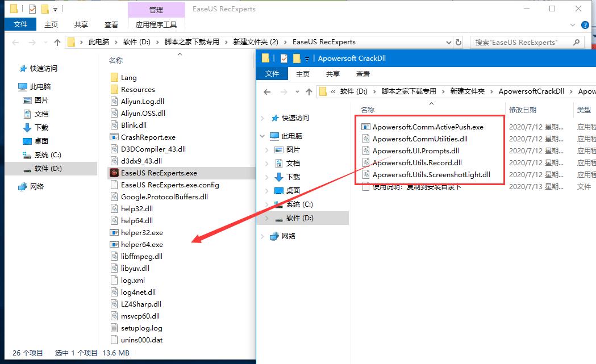Click the properties icon in Apowersoft CrackDll title bar
596x364 pixels.
coord(284,58)
